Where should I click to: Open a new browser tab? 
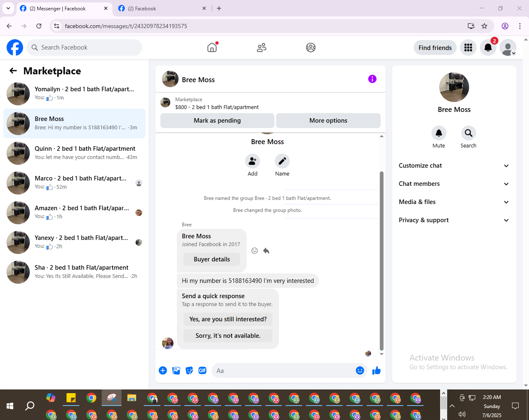219,8
